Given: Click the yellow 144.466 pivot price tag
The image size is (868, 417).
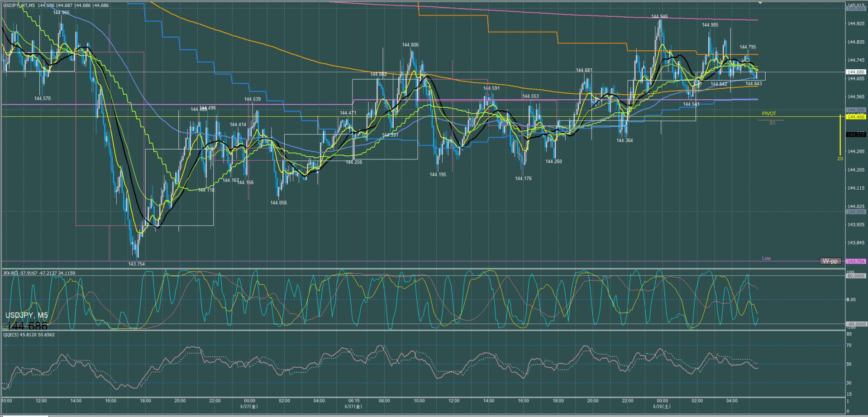Looking at the screenshot, I should coord(856,117).
